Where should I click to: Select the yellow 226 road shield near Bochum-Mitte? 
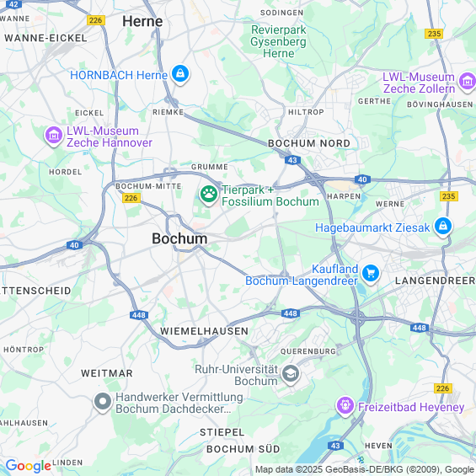click(x=131, y=198)
